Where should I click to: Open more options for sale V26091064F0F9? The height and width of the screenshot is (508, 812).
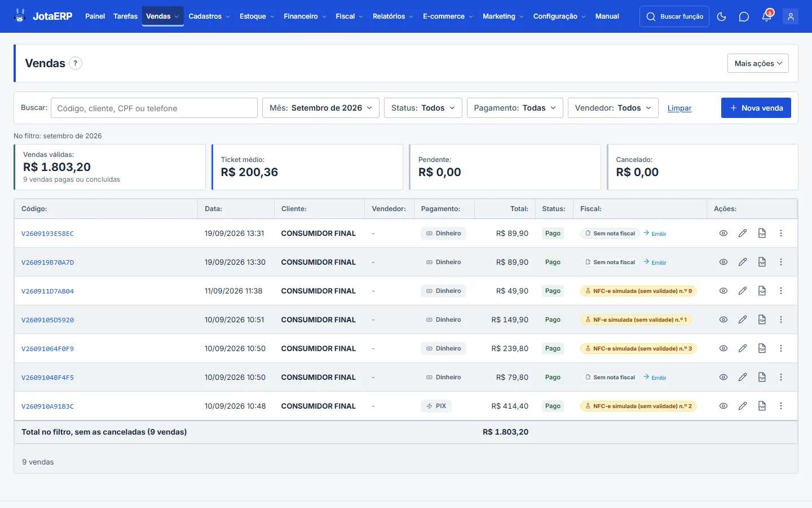pos(781,348)
